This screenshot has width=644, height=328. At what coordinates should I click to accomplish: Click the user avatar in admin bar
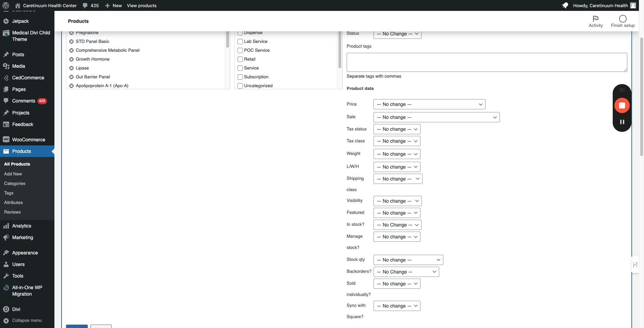click(x=633, y=5)
